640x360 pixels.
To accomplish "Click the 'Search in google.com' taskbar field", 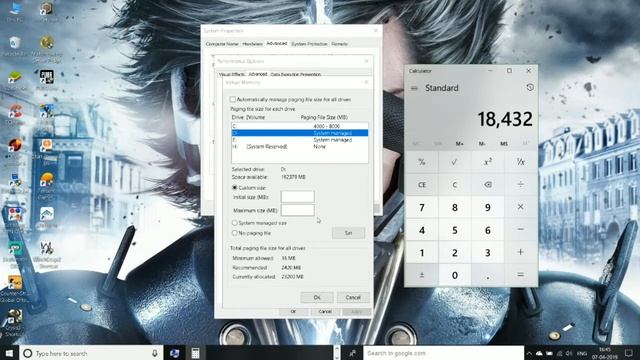I will [443, 353].
